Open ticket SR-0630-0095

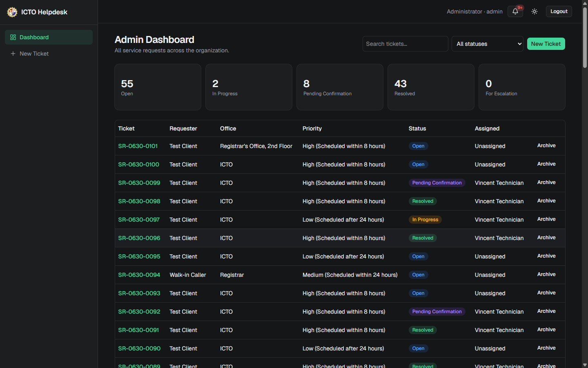(x=139, y=256)
